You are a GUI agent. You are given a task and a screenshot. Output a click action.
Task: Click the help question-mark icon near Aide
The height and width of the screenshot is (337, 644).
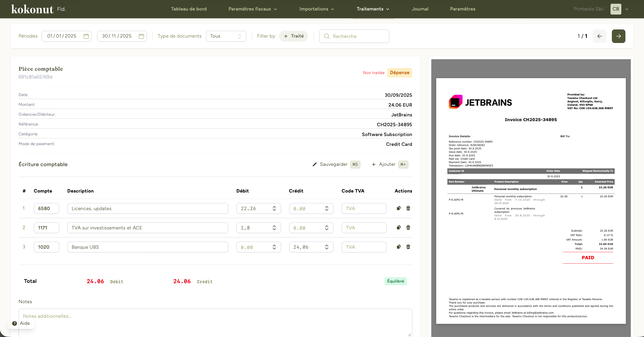14,323
